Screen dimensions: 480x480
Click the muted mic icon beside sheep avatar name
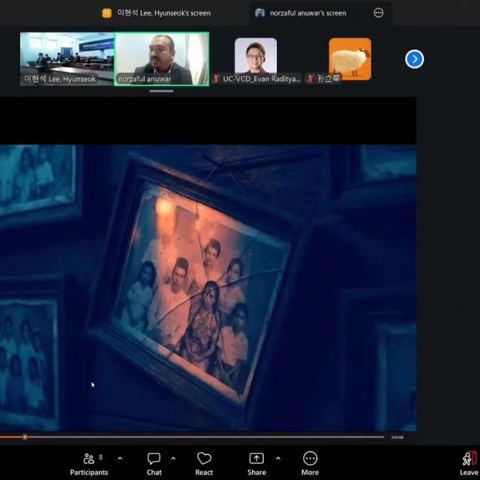[x=310, y=79]
